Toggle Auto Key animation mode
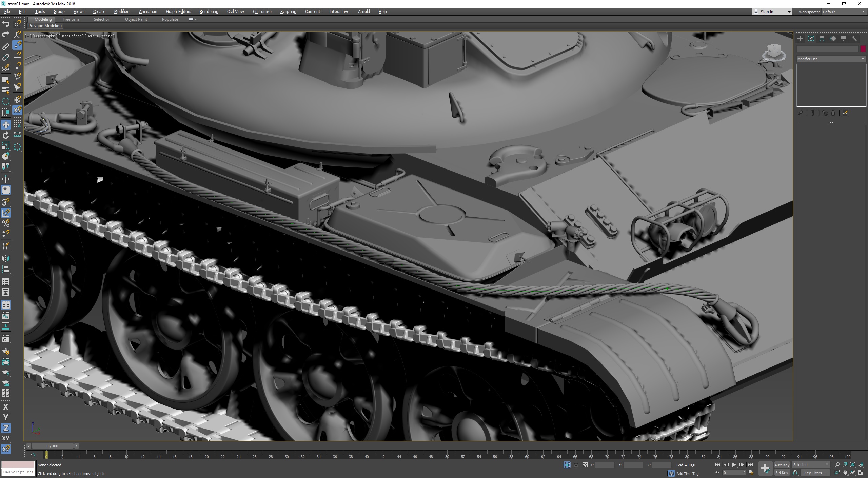Screen dimensions: 868x478 coord(782,465)
